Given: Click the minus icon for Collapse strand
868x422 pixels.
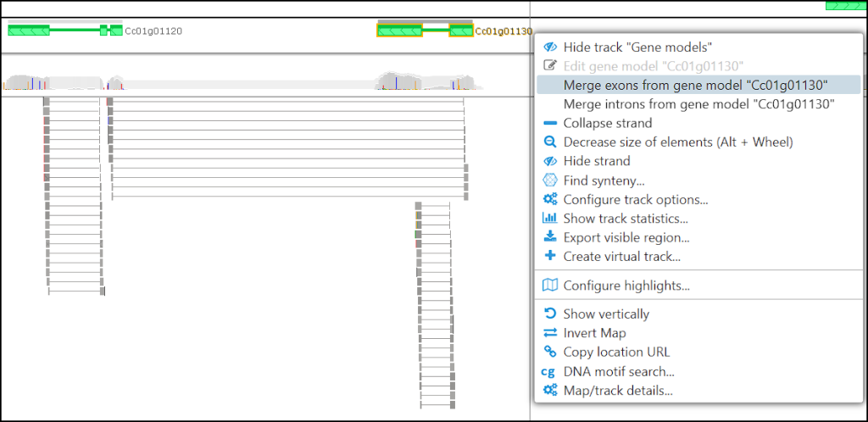Looking at the screenshot, I should pyautogui.click(x=549, y=124).
